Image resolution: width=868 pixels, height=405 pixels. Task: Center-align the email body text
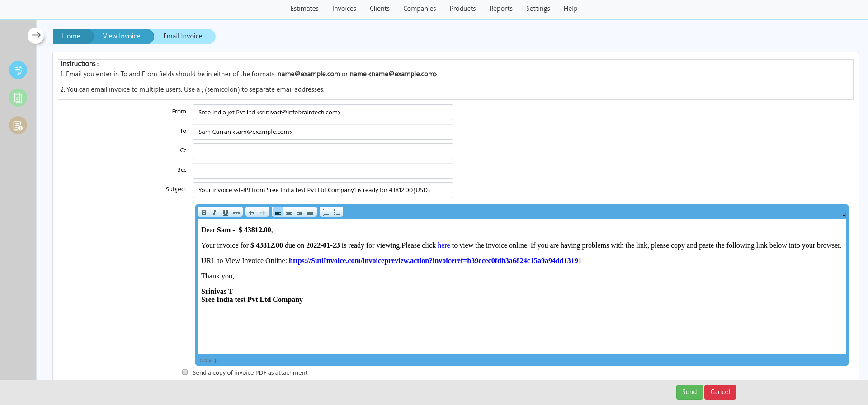[289, 212]
